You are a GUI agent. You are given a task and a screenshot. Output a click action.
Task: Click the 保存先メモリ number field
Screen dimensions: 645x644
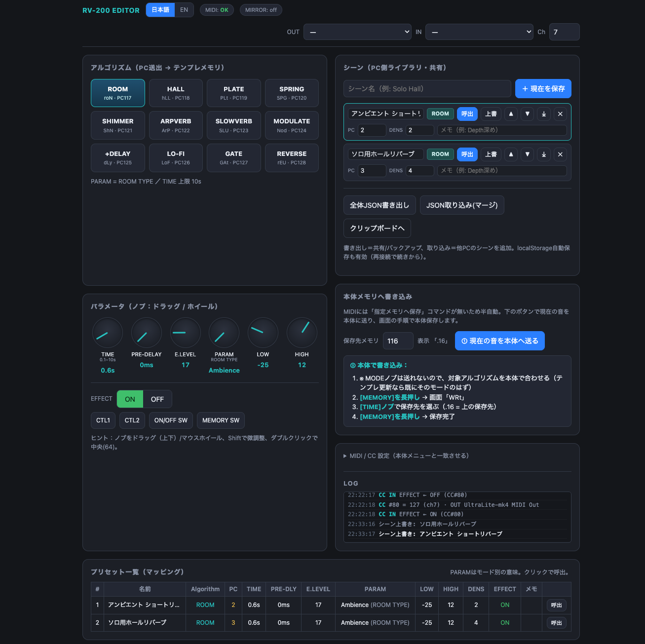398,341
